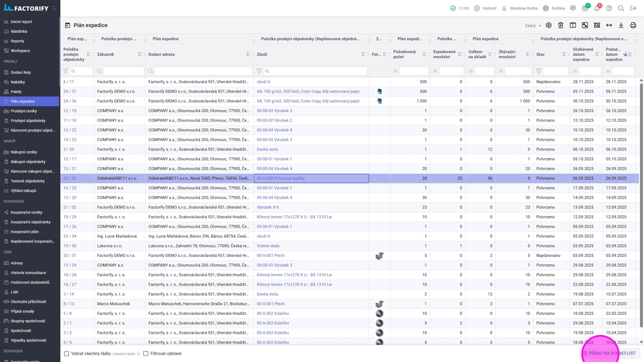This screenshot has height=362, width=644.
Task: Toggle the 'Filtrovat vybrané' checkbox
Action: click(146, 353)
